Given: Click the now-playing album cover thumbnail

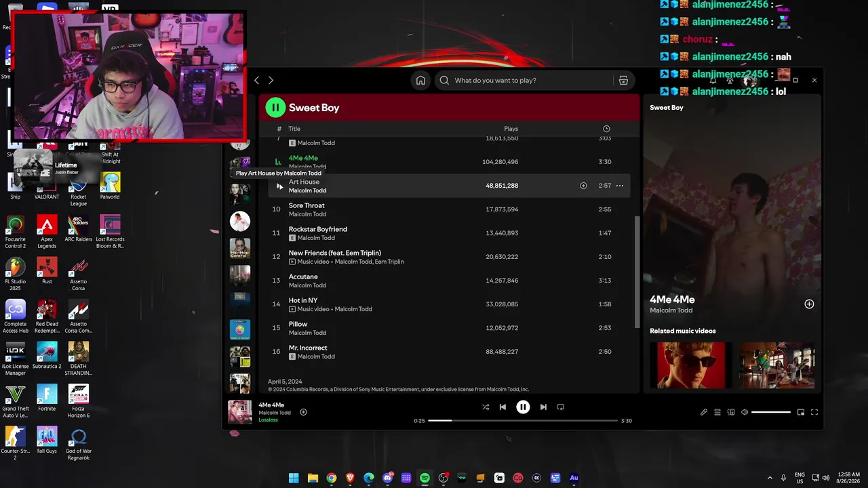Looking at the screenshot, I should click(240, 412).
